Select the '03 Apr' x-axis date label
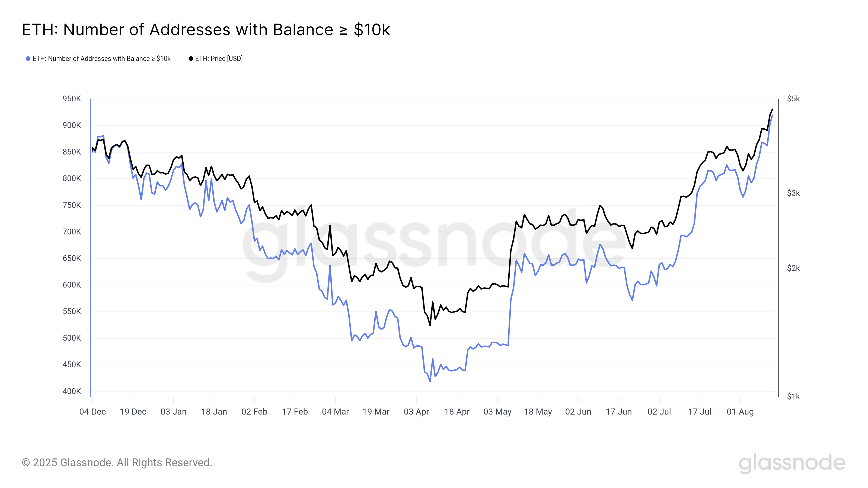This screenshot has width=868, height=488. tap(416, 412)
